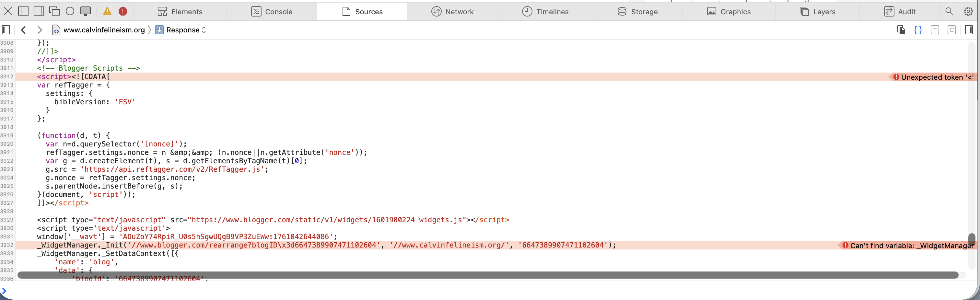Click line number 3932 in the gutter

(7, 245)
